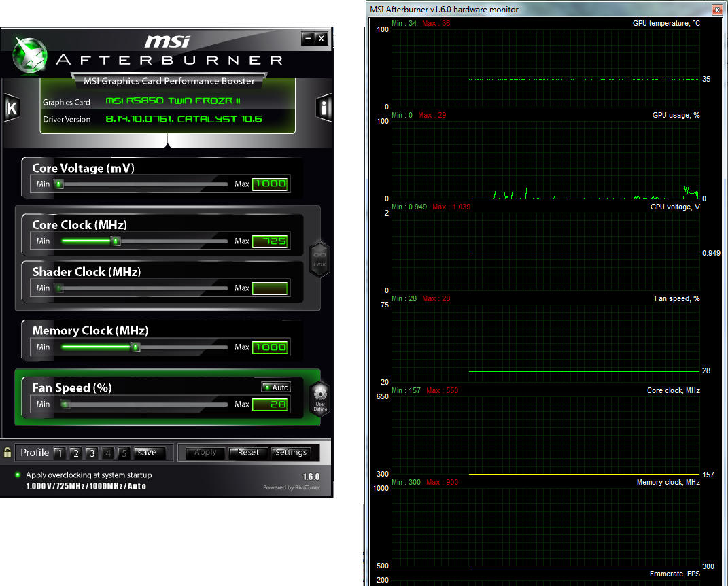
Task: Toggle Apply overclocking at system startup
Action: point(18,475)
